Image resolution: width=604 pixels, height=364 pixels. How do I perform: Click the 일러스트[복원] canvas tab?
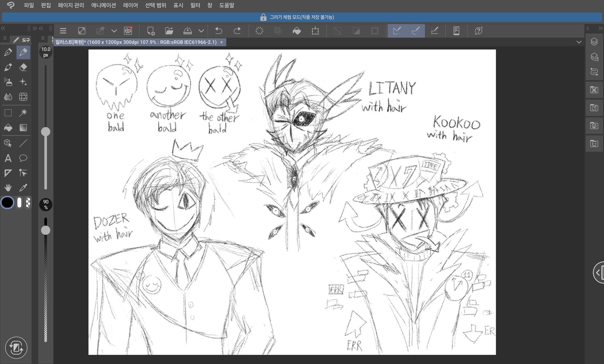coord(136,42)
